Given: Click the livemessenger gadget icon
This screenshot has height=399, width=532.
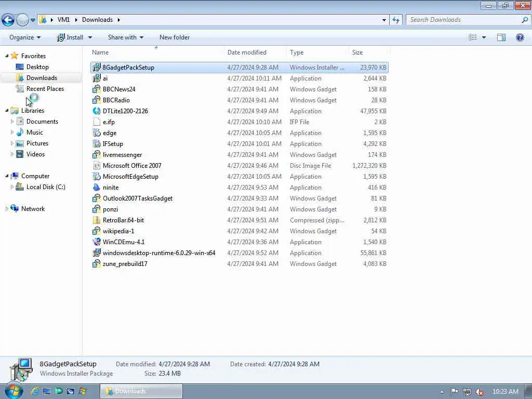Looking at the screenshot, I should pyautogui.click(x=97, y=155).
